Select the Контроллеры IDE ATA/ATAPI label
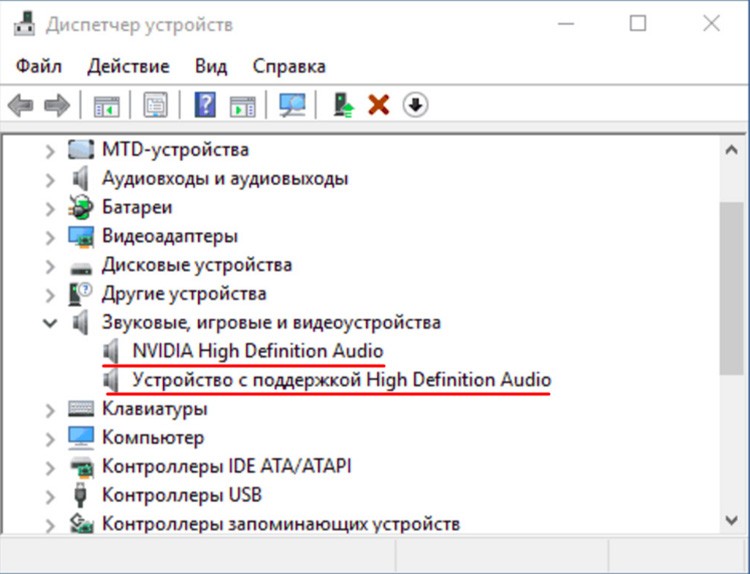 tap(227, 466)
